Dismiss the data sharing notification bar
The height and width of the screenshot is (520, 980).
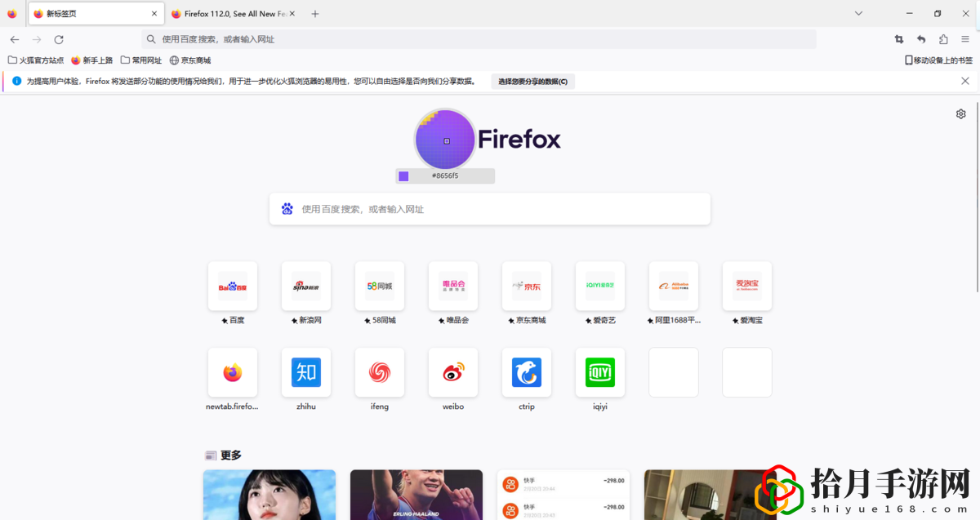coord(965,81)
